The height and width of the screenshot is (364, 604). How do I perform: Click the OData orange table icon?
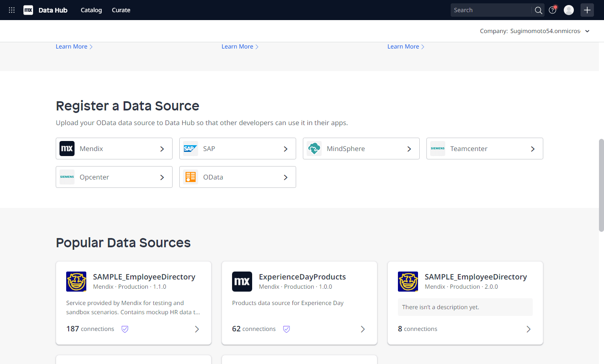(191, 177)
